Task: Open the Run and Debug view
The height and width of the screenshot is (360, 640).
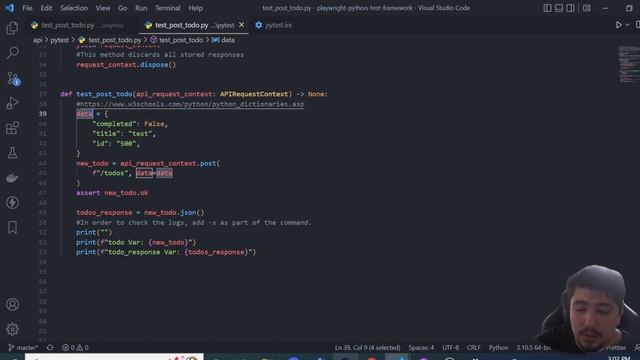Action: tap(12, 103)
